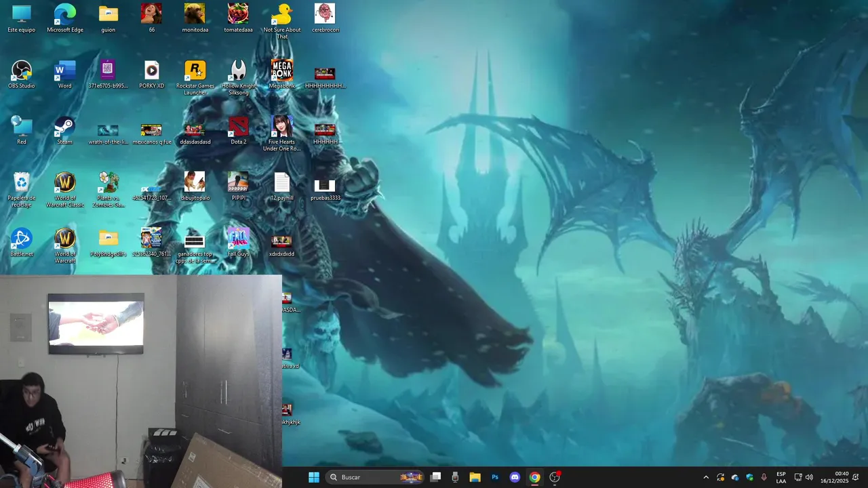Select the Megabonk game shortcut
The height and width of the screenshot is (488, 868).
click(281, 75)
